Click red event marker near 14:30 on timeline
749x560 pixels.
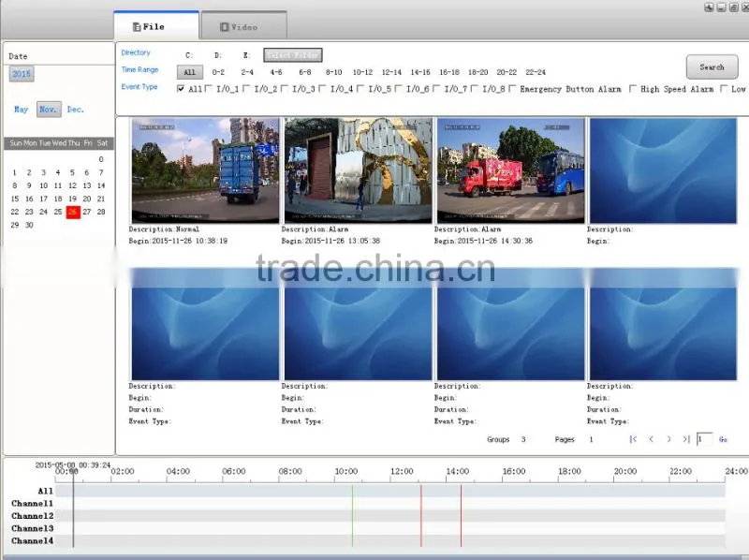pos(461,516)
